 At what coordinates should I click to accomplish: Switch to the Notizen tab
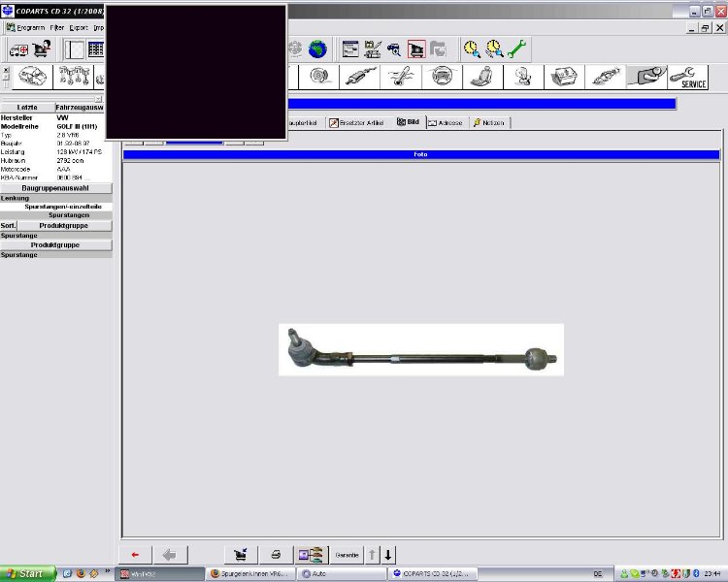tap(488, 123)
